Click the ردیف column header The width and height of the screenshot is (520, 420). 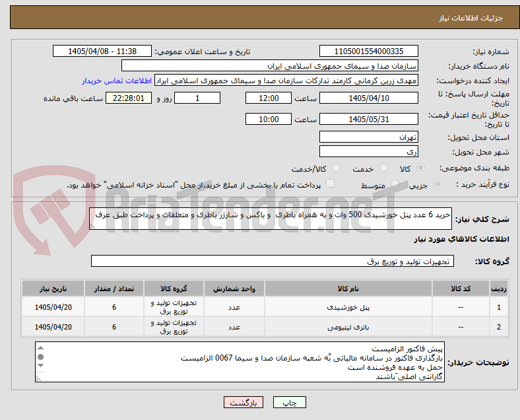[x=498, y=289]
